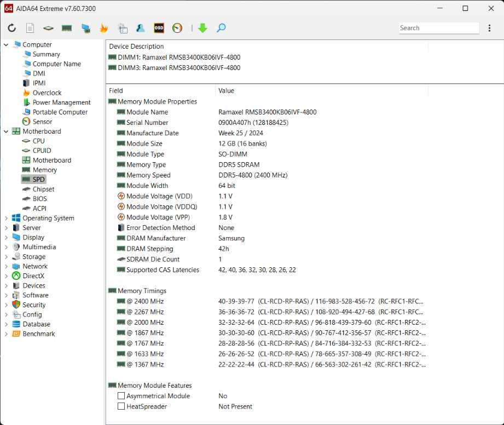Open the Report toolbar icon
504x425 pixels.
point(30,28)
